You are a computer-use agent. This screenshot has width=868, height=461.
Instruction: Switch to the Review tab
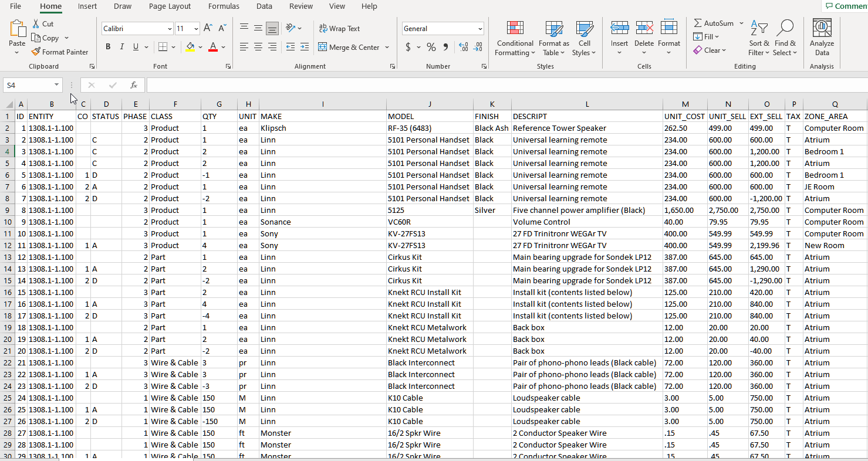(301, 6)
